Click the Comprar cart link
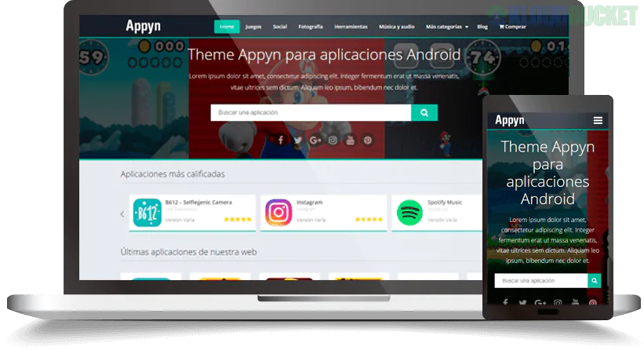The width and height of the screenshot is (644, 350). click(512, 27)
